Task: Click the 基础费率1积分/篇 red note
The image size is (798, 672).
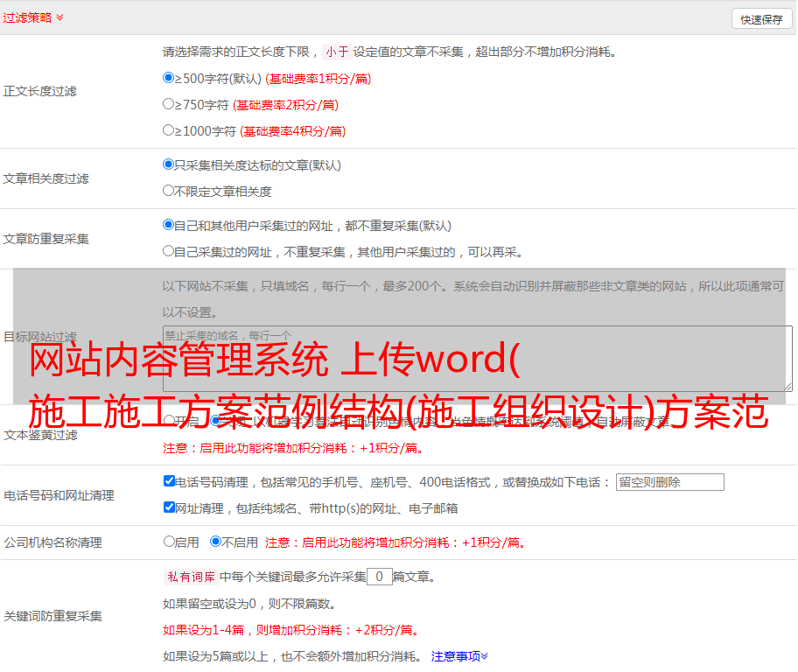Action: point(318,79)
